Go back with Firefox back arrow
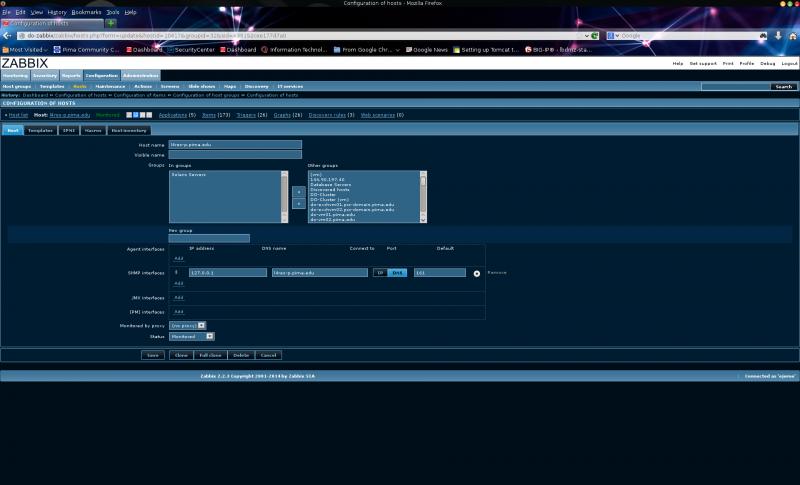 (x=7, y=36)
